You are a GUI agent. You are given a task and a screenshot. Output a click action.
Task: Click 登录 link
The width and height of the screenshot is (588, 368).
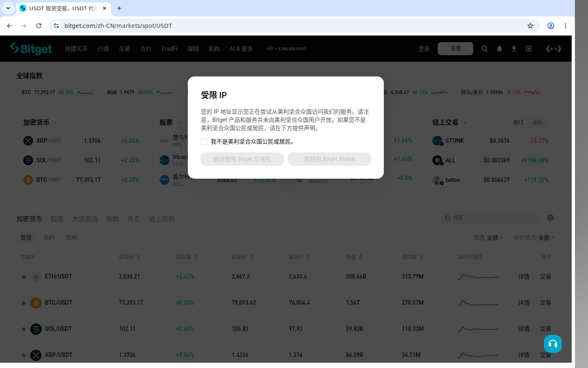pos(424,49)
